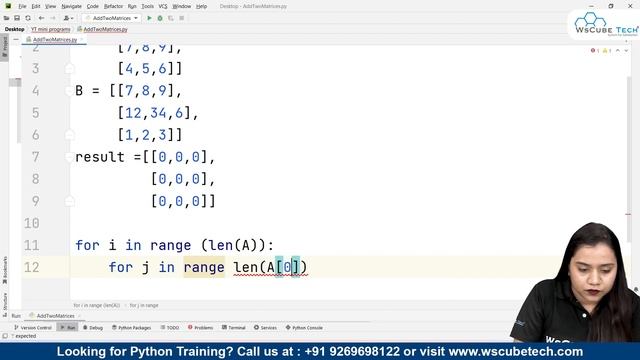Toggle the Run tool window button

pyautogui.click(x=68, y=328)
